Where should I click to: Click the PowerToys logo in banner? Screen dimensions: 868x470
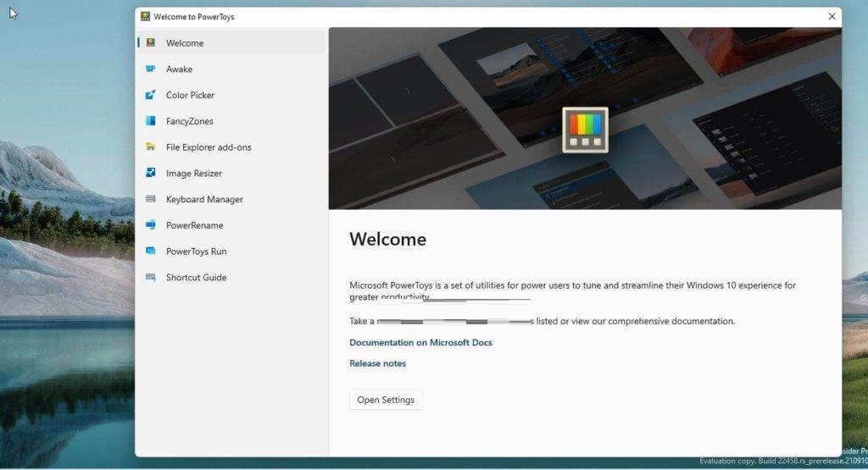coord(585,130)
